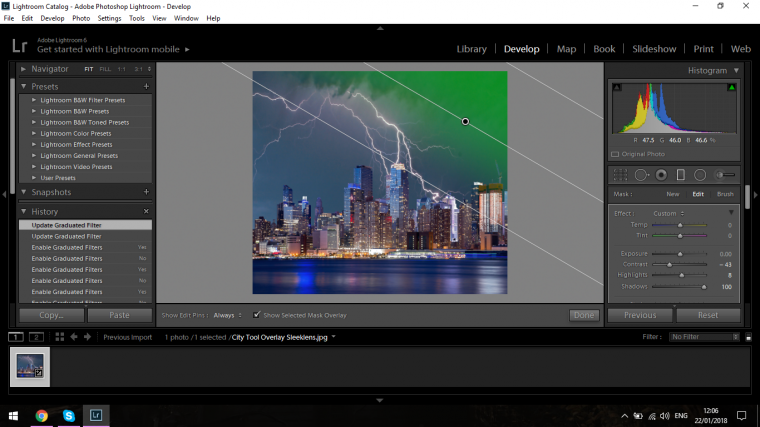Click the Copy... button
The width and height of the screenshot is (760, 427).
tap(51, 315)
